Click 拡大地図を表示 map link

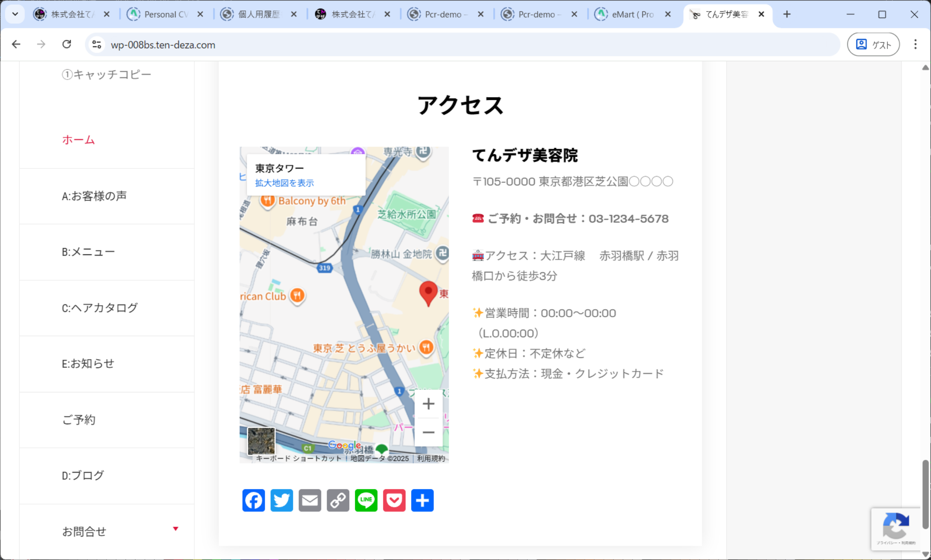284,183
